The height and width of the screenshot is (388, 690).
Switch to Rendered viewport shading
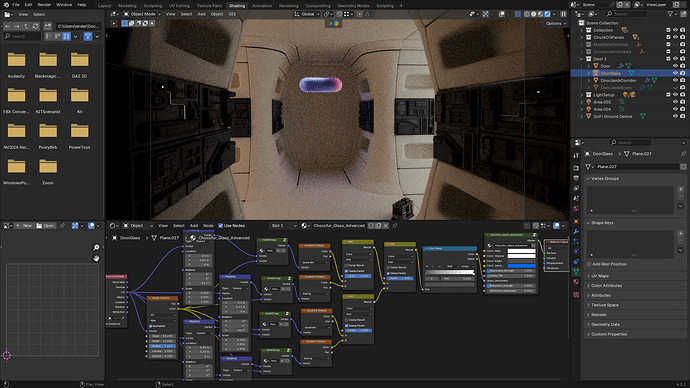coord(547,14)
